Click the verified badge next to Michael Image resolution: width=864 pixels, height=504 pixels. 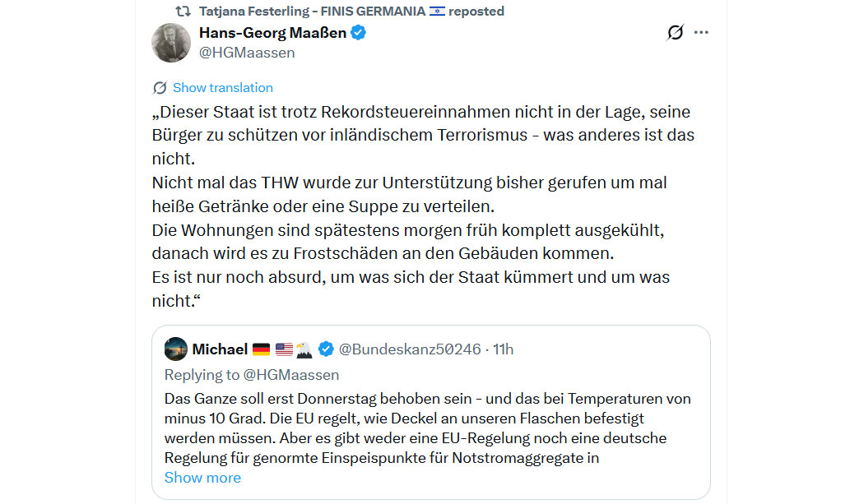(x=326, y=349)
